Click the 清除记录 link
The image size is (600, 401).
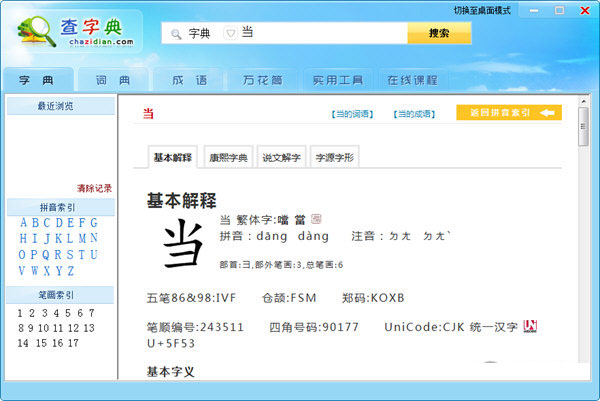(x=95, y=188)
